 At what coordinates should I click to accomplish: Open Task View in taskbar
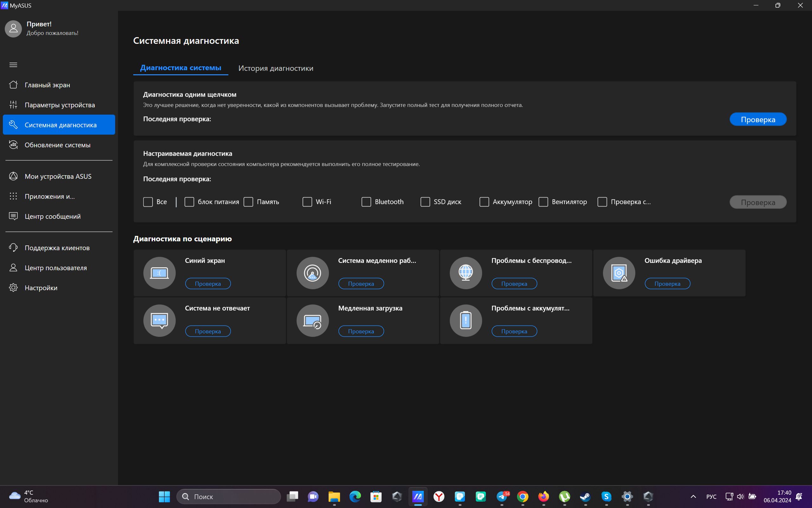coord(292,497)
